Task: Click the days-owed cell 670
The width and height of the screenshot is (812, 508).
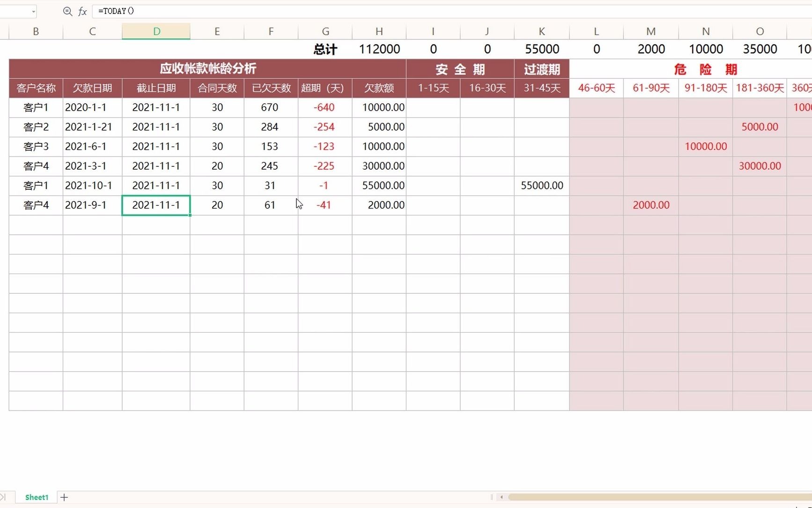Action: tap(271, 107)
